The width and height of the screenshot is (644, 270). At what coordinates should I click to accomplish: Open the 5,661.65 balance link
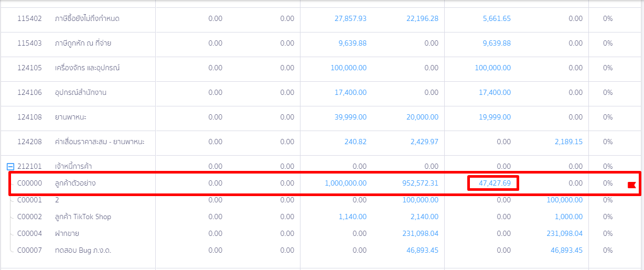(497, 19)
